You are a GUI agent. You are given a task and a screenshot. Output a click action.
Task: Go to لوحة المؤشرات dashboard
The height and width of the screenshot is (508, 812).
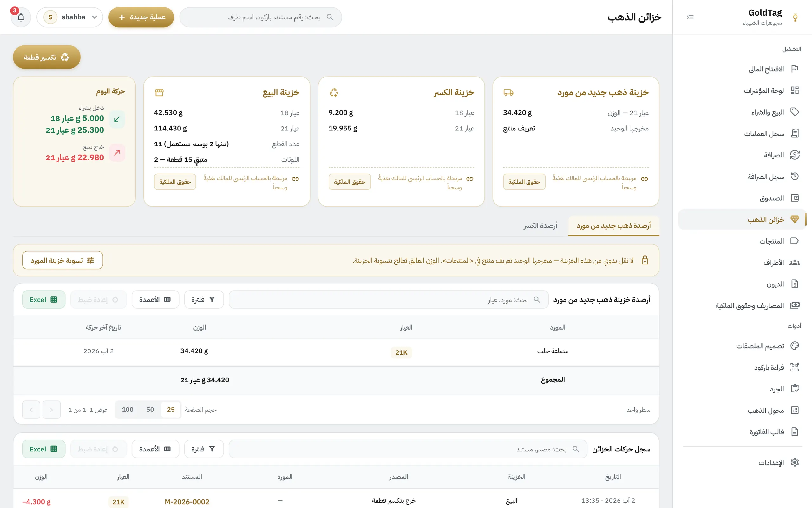click(742, 90)
